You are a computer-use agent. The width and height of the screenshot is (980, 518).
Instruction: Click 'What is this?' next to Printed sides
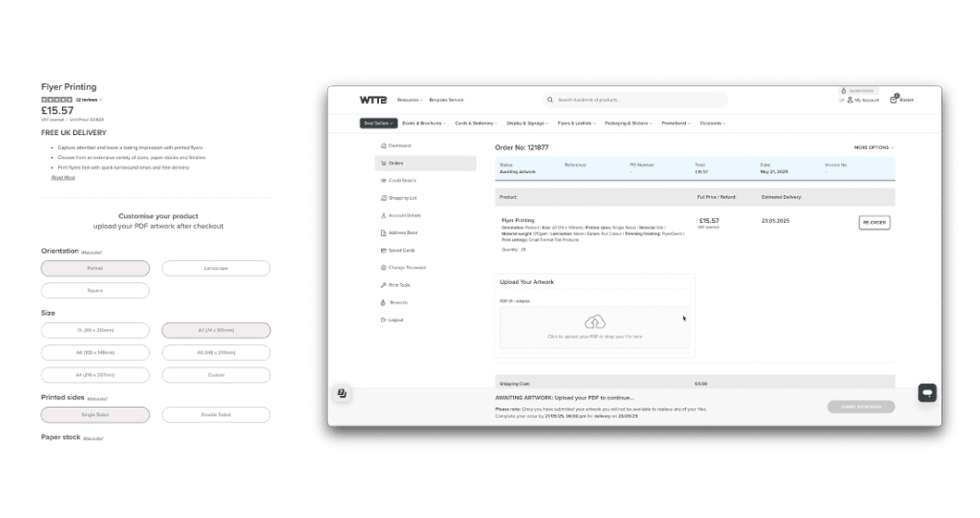click(97, 399)
